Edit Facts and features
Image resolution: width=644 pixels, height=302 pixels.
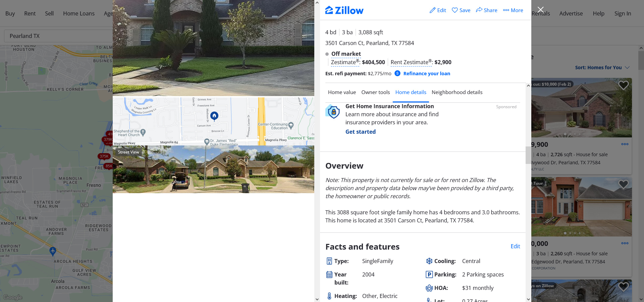coord(515,246)
